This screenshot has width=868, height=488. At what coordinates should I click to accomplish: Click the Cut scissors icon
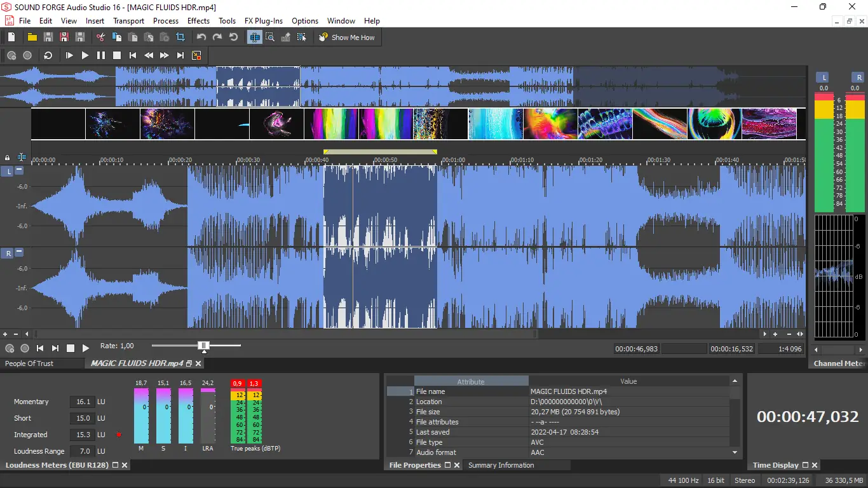pos(100,37)
